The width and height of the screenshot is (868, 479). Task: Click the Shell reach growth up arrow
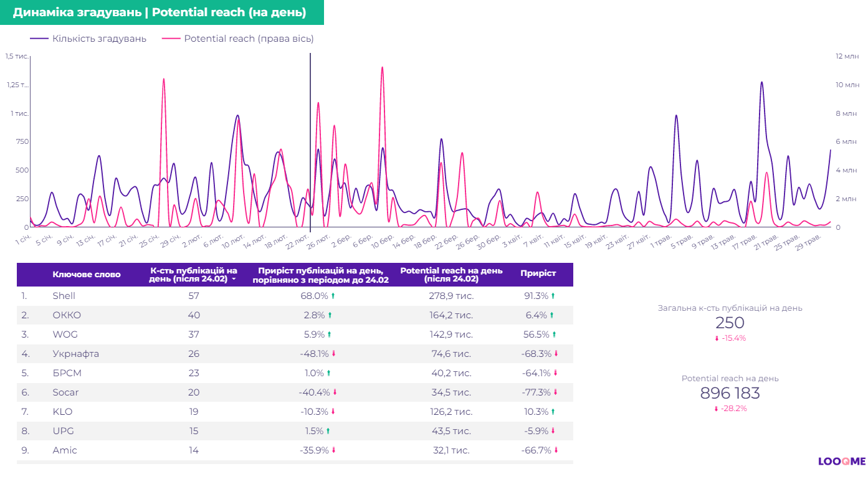(553, 296)
